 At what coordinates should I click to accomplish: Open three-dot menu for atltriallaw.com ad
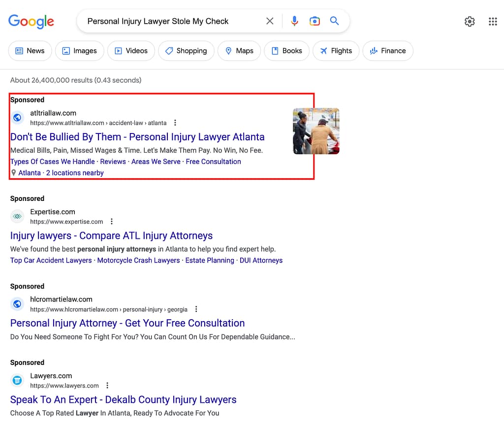[x=175, y=123]
